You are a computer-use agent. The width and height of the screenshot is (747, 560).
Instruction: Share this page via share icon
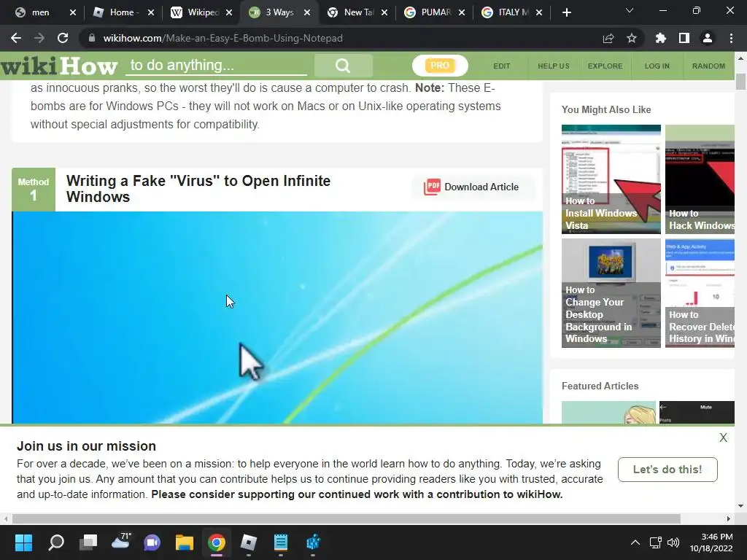pos(608,38)
